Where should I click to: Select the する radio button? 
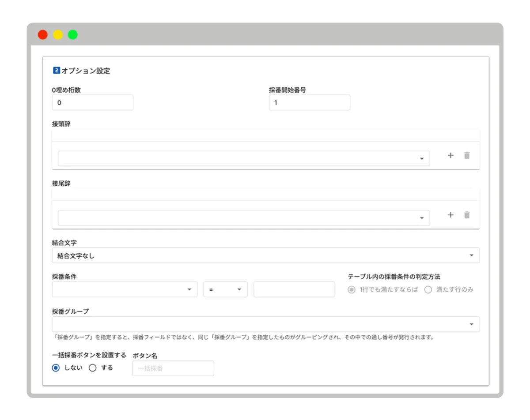(x=93, y=368)
